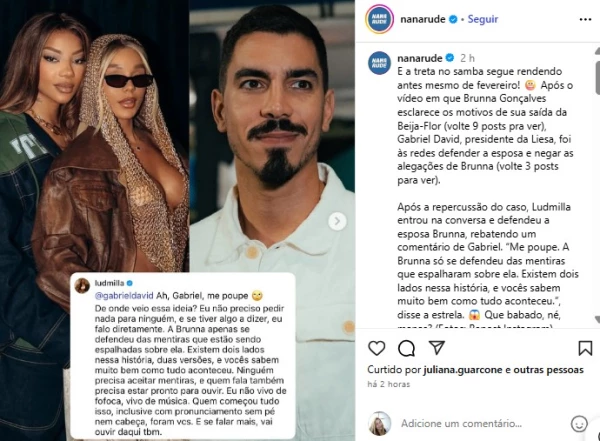This screenshot has height=441, width=600.
Task: Open emoji picker in comment box
Action: tap(579, 424)
